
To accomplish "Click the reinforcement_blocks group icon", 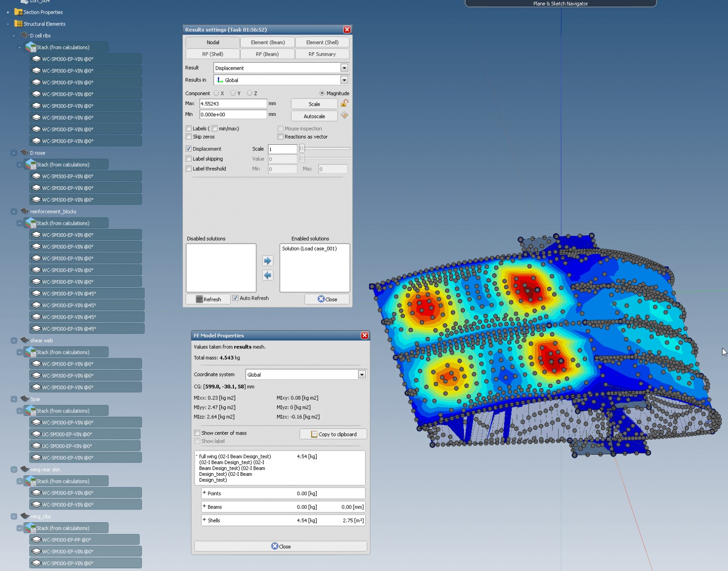I will [25, 211].
